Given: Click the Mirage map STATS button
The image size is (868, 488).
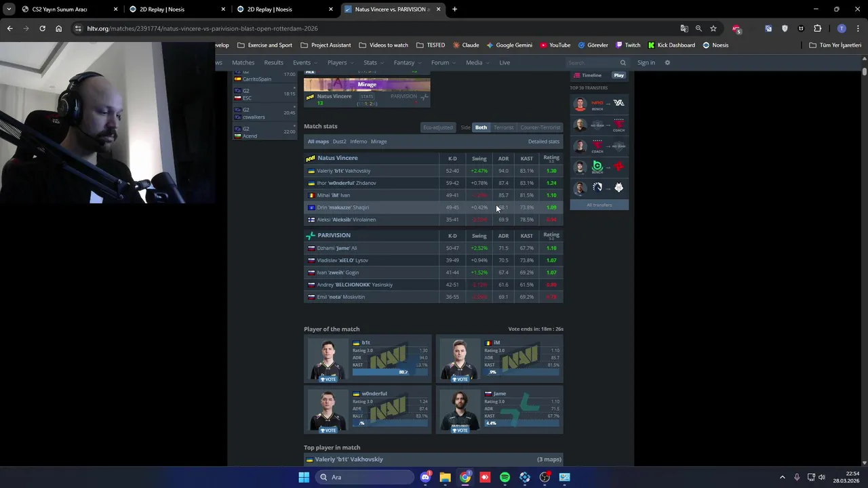Looking at the screenshot, I should [x=367, y=96].
